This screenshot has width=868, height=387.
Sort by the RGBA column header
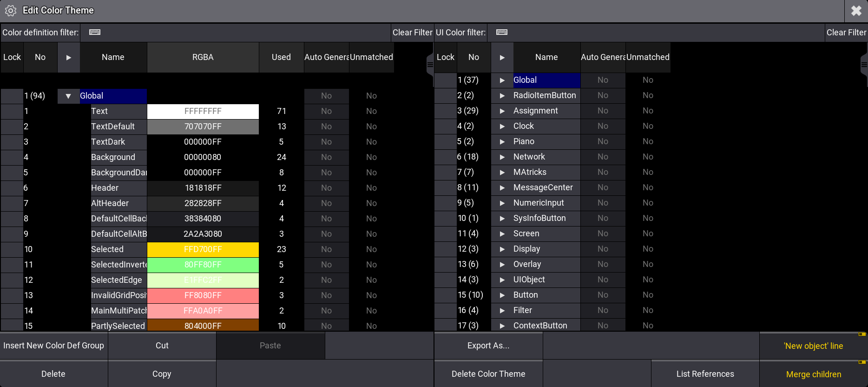[x=203, y=57]
